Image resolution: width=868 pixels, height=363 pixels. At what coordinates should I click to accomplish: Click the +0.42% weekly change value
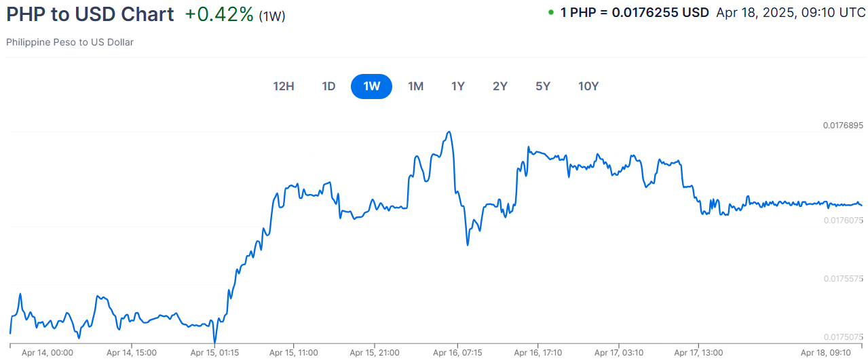pos(219,14)
